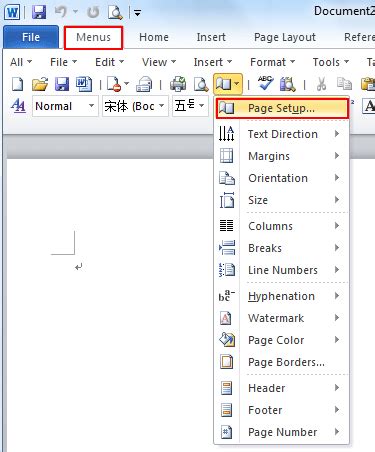Click the Copy icon in toolbar
The image size is (375, 452).
344,84
